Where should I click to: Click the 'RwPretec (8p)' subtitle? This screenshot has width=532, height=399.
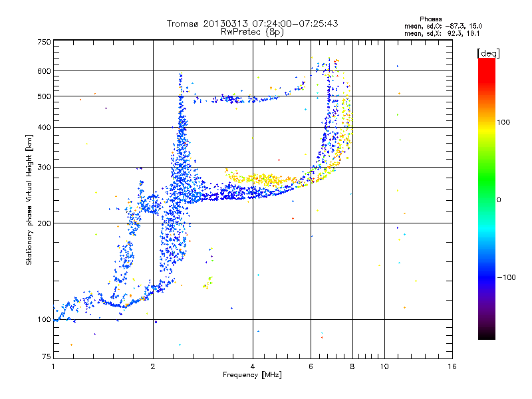tap(252, 32)
